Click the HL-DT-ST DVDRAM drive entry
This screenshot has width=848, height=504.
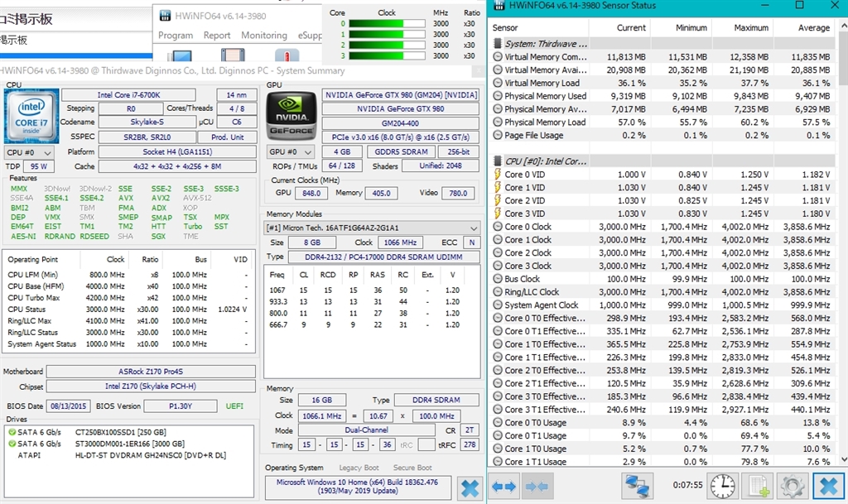(151, 455)
